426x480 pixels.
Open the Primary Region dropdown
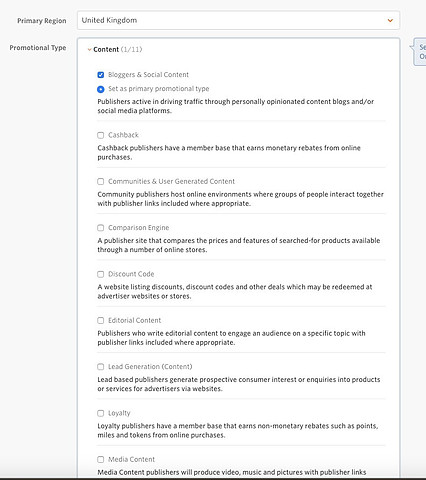238,20
